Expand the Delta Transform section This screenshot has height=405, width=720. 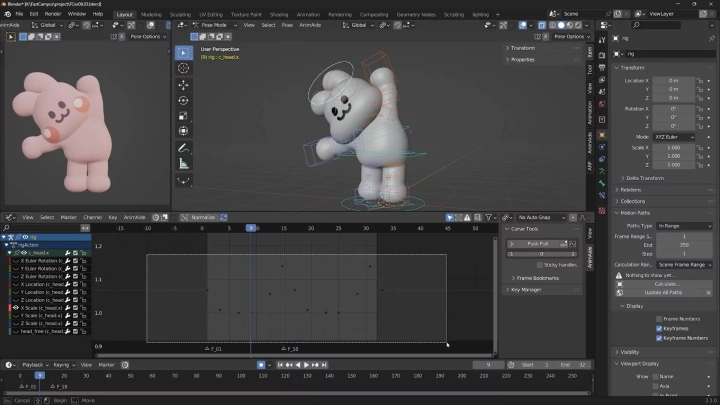click(x=645, y=178)
